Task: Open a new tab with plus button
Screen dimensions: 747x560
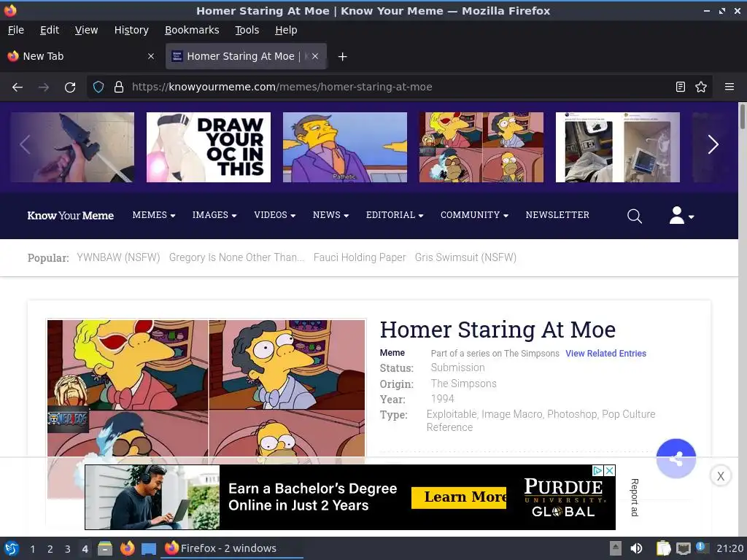Action: [x=342, y=57]
